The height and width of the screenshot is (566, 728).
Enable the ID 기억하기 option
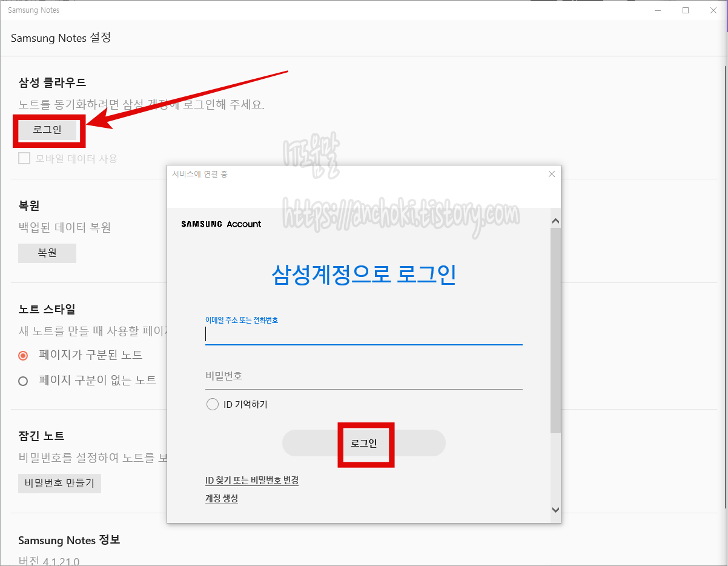[213, 404]
